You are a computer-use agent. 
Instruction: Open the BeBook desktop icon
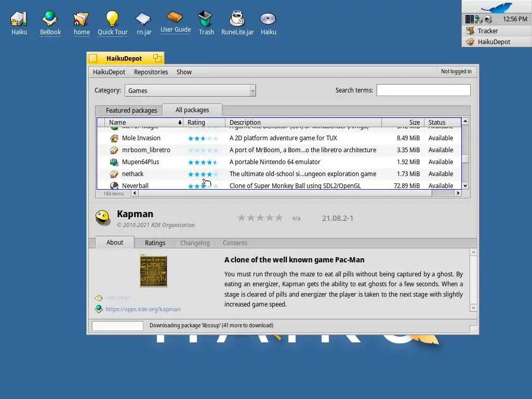point(50,19)
